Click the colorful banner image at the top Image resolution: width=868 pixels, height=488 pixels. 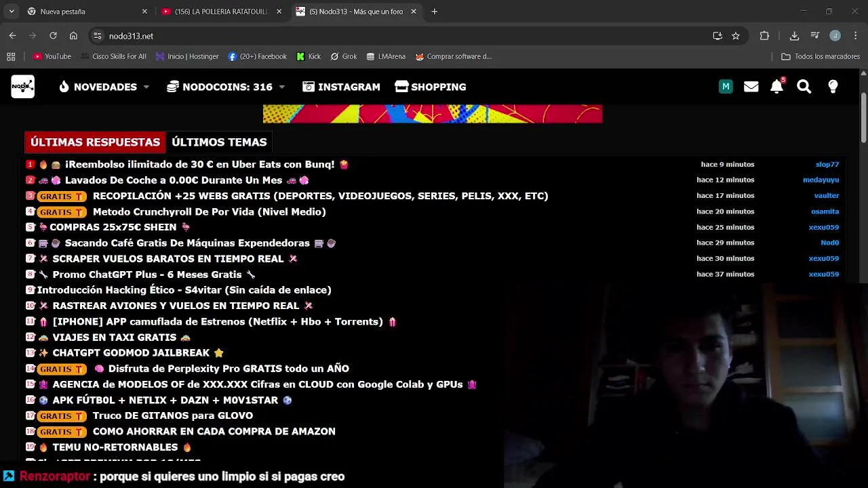click(x=433, y=114)
